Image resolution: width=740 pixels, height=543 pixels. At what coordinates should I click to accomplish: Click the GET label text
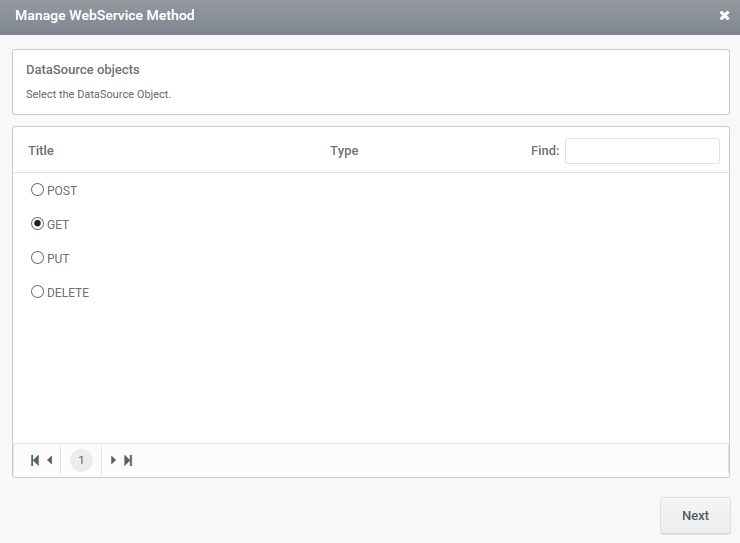click(x=58, y=225)
